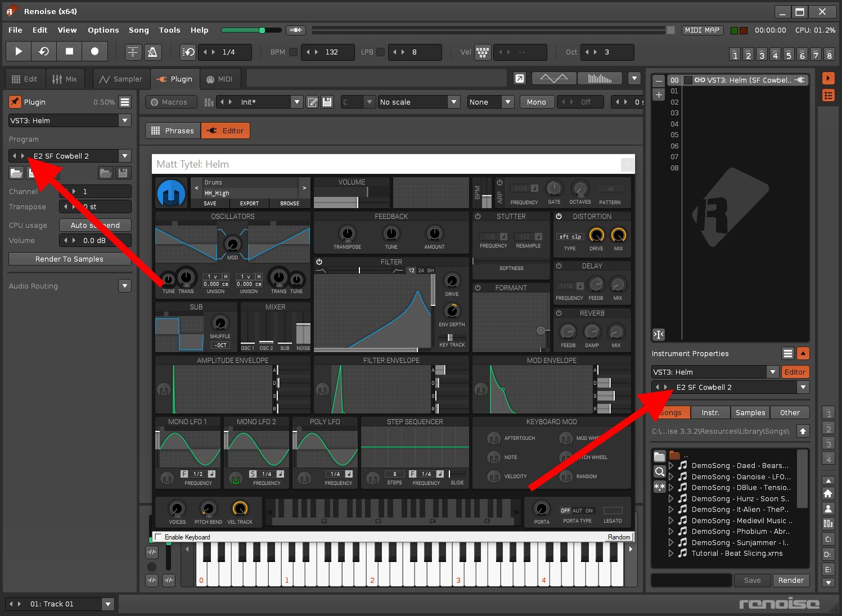The height and width of the screenshot is (616, 842).
Task: Click the collapse instrument list icon
Action: pos(659,334)
